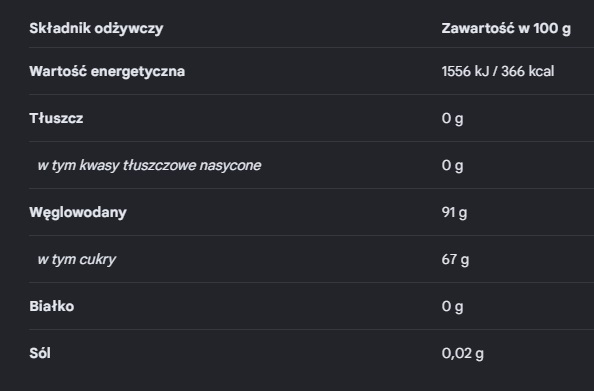Screen dimensions: 594x391
Task: Click the saturated fatty acids '0 g' value
Action: [x=452, y=166]
